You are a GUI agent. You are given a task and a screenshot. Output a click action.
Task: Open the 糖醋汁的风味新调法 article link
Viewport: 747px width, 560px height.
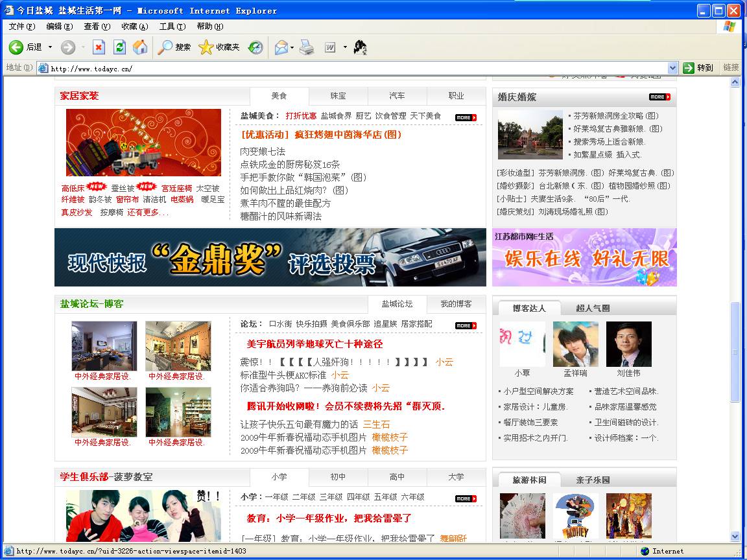(x=281, y=216)
